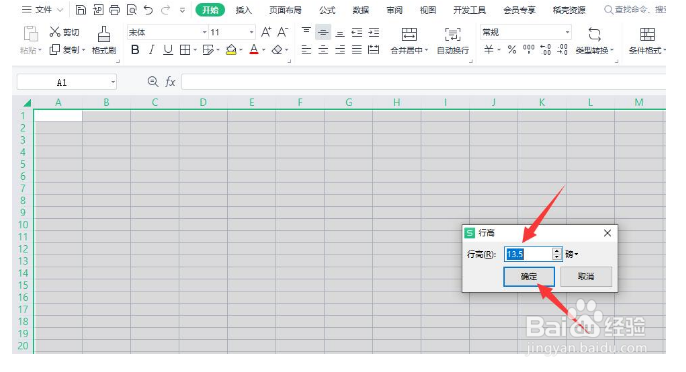Open the Name Box dropdown arrow next to A1

[113, 82]
